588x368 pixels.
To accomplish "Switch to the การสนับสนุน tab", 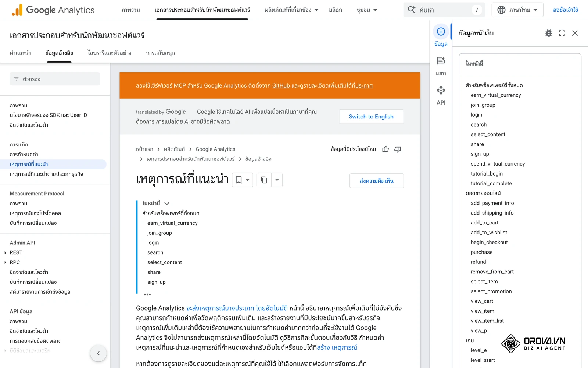I will 161,53.
